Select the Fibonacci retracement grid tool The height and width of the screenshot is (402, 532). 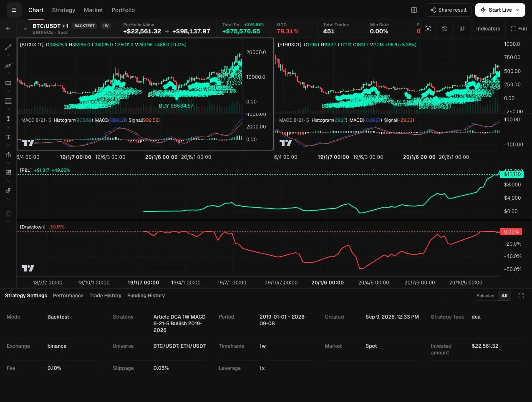click(8, 101)
